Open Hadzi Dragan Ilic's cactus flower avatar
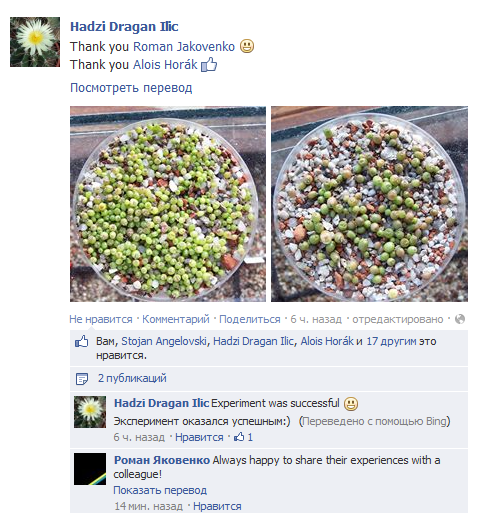This screenshot has height=513, width=482. (35, 42)
